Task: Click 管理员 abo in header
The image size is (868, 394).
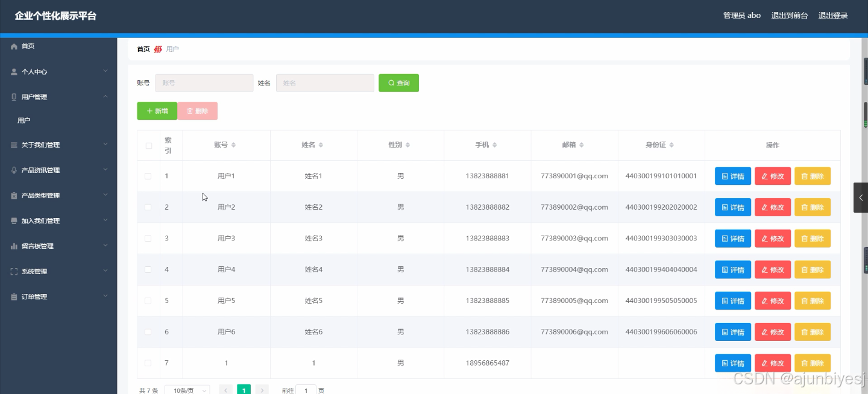Action: point(742,16)
